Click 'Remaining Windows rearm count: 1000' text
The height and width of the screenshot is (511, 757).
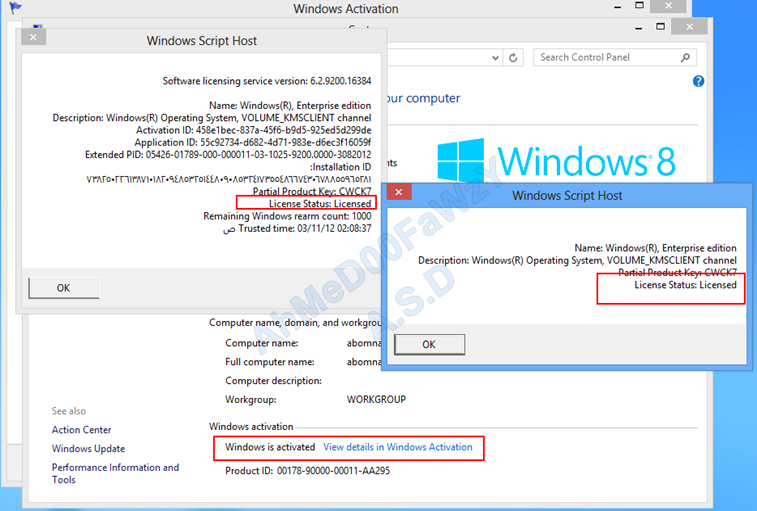tap(287, 216)
